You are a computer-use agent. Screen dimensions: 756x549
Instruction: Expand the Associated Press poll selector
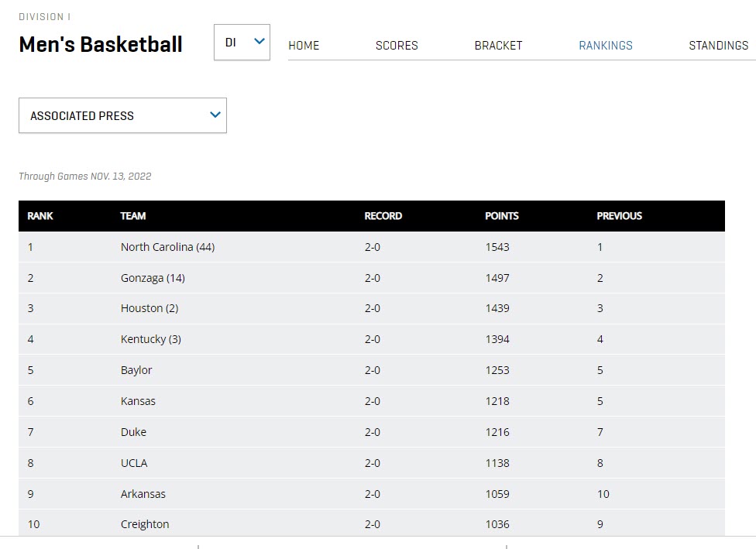click(122, 115)
